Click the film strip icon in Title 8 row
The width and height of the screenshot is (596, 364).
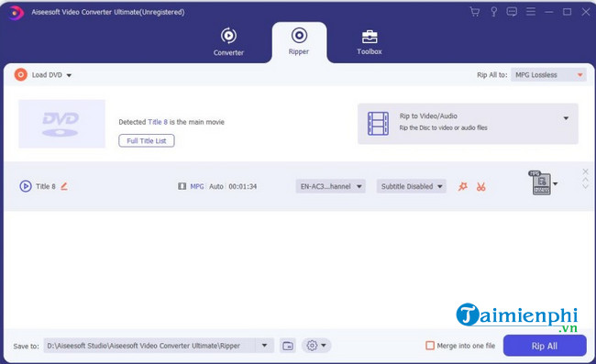(x=182, y=186)
